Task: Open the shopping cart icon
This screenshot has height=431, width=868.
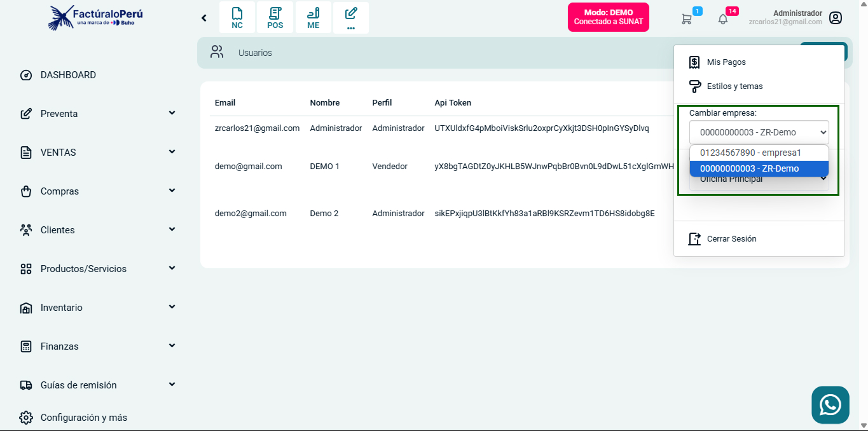Action: coord(686,19)
